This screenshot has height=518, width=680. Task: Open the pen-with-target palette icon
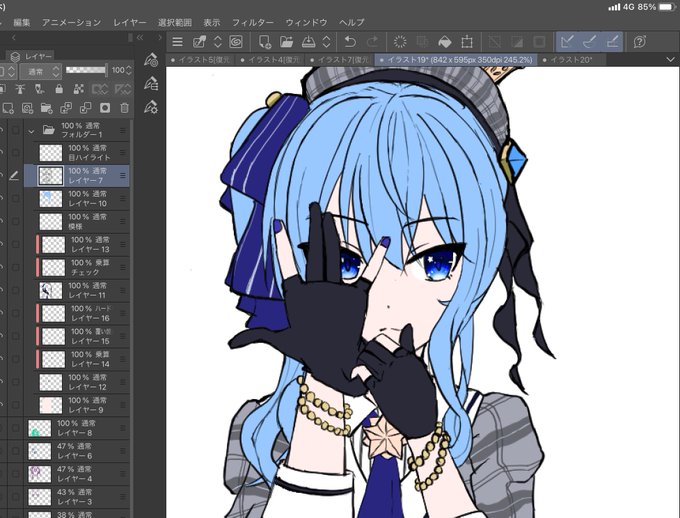click(x=150, y=60)
